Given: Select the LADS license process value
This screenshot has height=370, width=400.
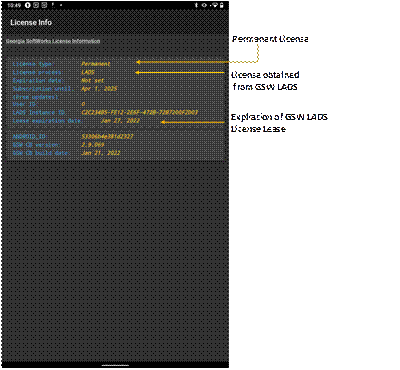Looking at the screenshot, I should pos(88,72).
